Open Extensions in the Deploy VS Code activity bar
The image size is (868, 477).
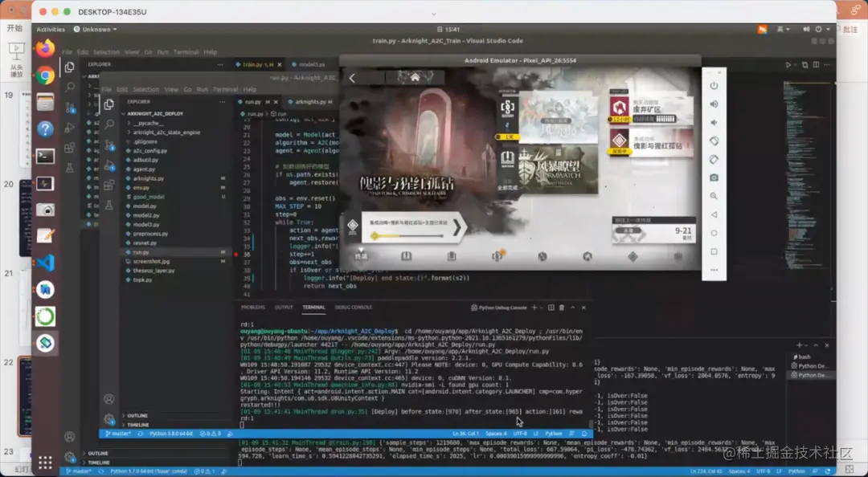109,185
